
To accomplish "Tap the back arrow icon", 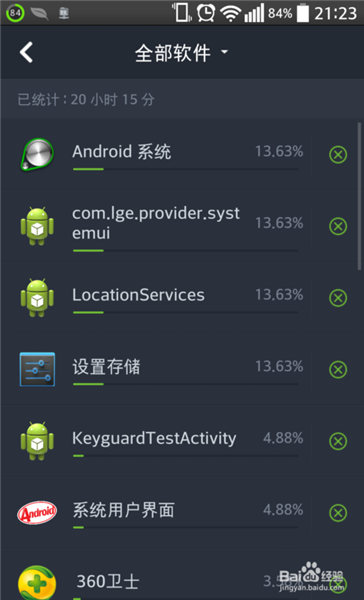I will click(26, 52).
